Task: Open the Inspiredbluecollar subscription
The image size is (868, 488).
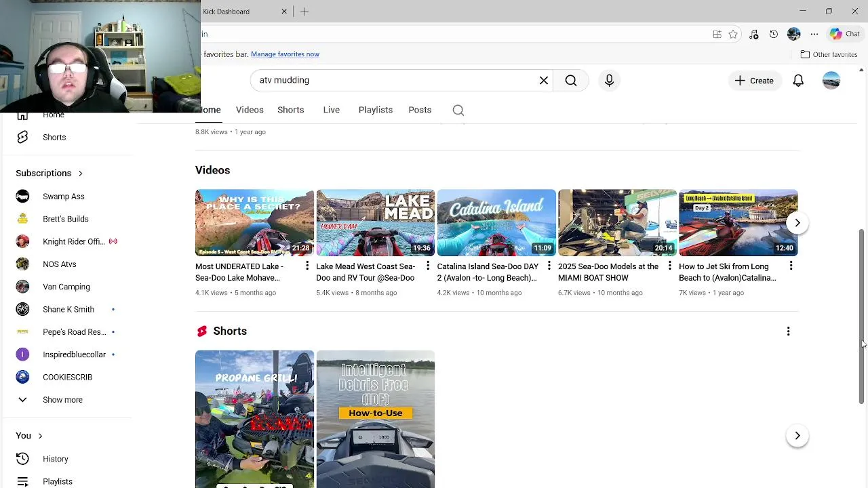Action: [66, 354]
